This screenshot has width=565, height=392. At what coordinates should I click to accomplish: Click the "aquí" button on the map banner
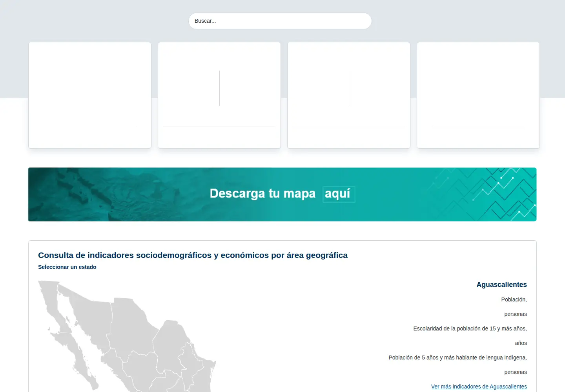[339, 194]
